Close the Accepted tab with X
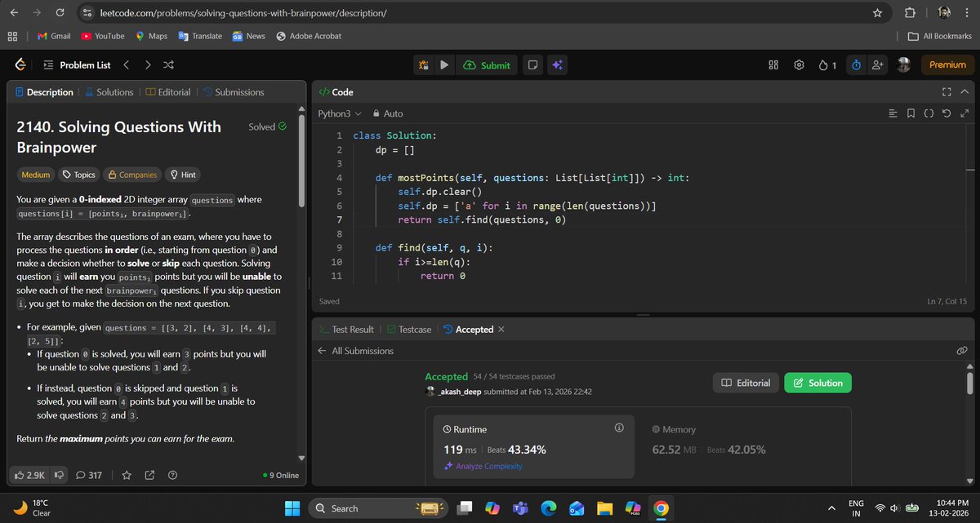980x523 pixels. pos(501,330)
